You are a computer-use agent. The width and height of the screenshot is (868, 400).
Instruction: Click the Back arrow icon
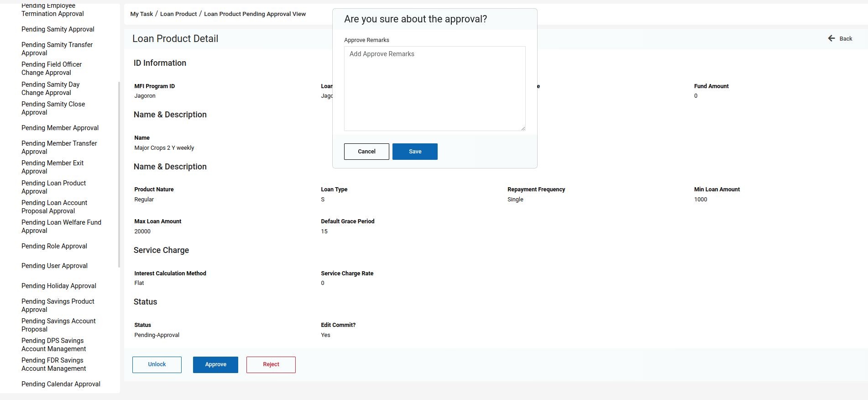tap(831, 38)
